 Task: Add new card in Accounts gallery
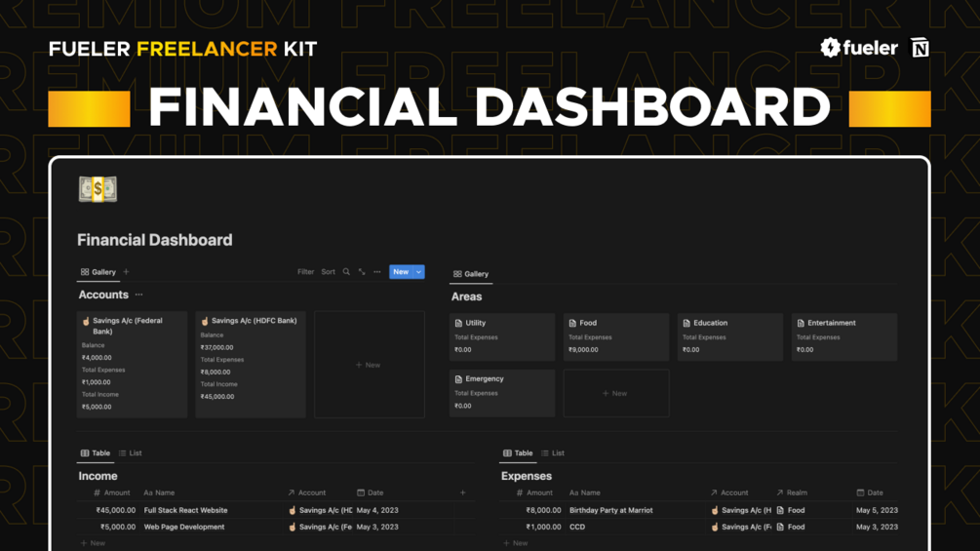pos(370,365)
